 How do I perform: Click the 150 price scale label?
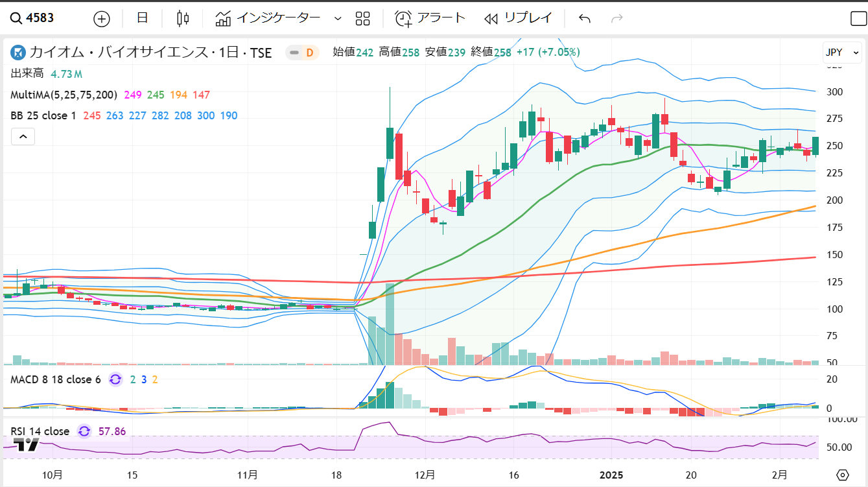pos(834,255)
